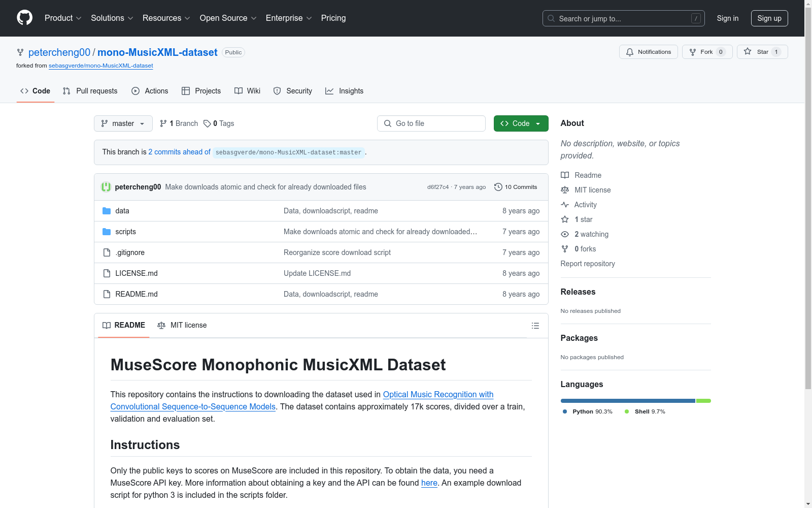Viewport: 812px width, 508px height.
Task: Open the Pricing link
Action: click(x=333, y=18)
